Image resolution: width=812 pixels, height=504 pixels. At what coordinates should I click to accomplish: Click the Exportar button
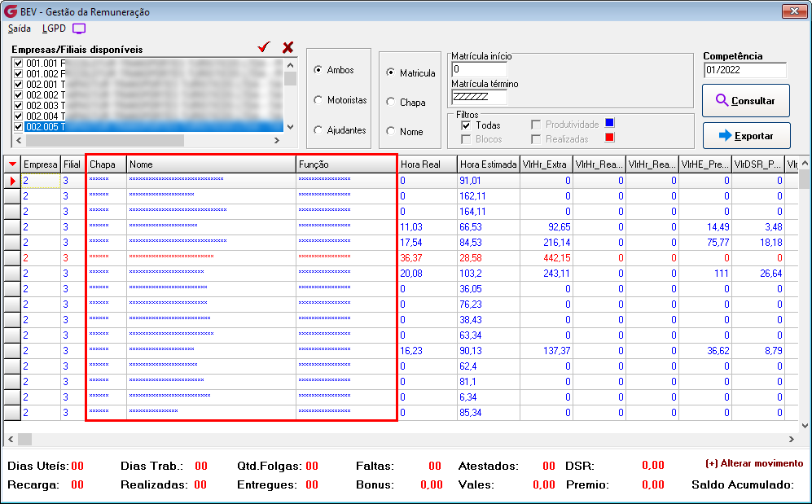(x=746, y=136)
